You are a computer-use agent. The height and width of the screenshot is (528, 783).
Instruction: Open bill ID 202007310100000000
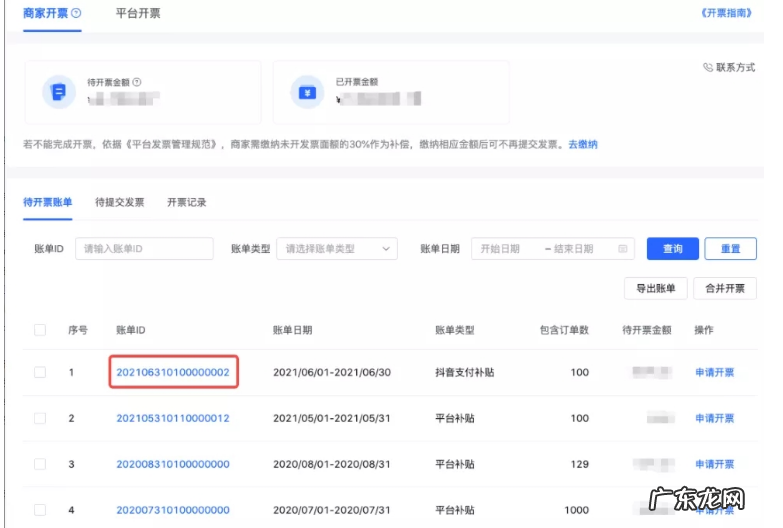tap(173, 510)
